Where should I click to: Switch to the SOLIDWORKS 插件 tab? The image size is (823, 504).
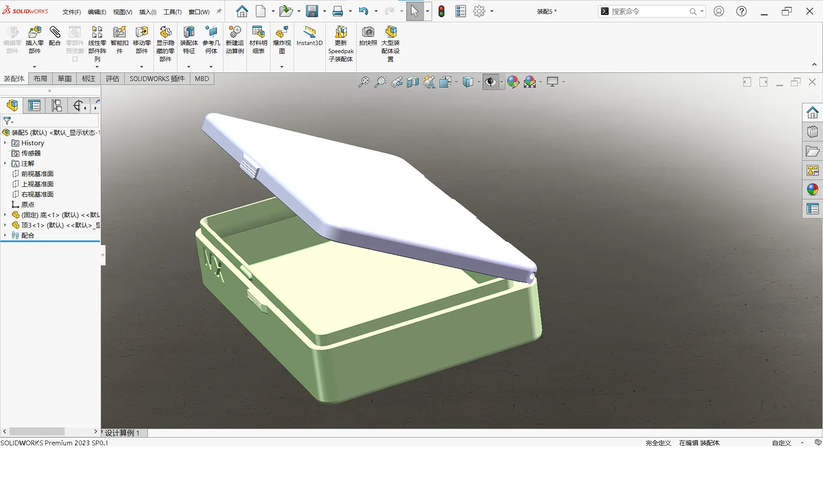157,78
